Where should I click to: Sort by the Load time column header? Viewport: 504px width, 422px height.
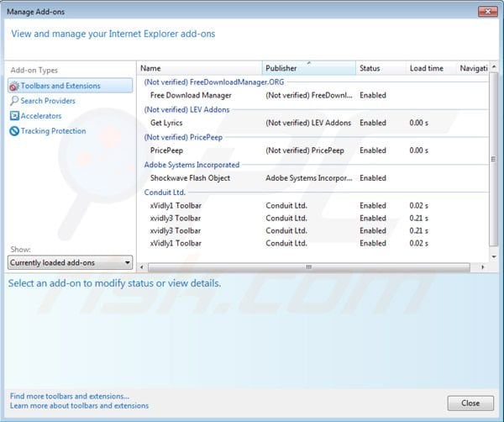430,68
